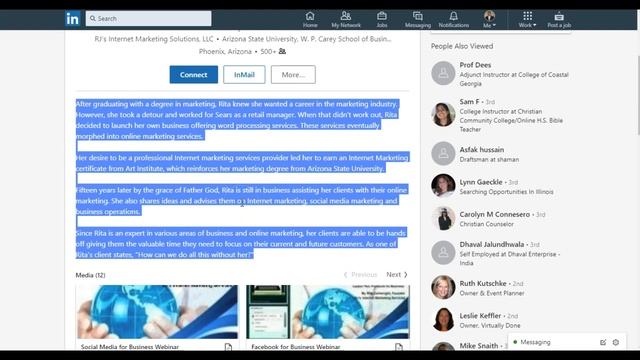Compose new message in Messaging bar
Viewport: 640px width, 360px height.
click(603, 342)
